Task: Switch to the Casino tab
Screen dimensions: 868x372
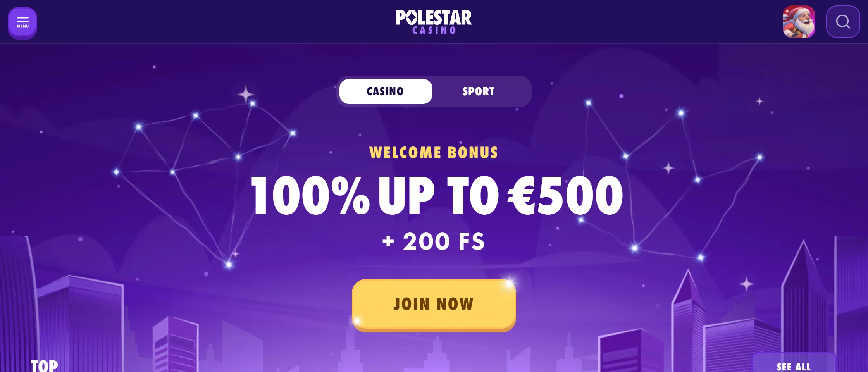Action: (386, 91)
